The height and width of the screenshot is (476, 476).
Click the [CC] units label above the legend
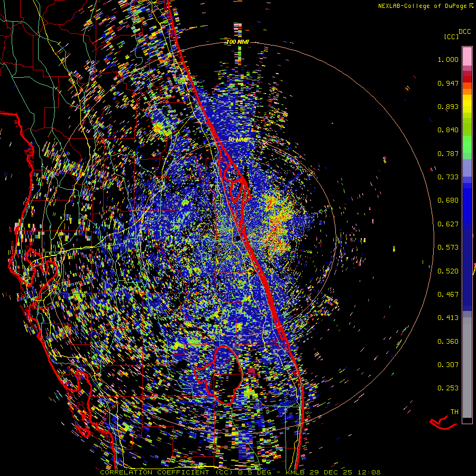(x=451, y=36)
